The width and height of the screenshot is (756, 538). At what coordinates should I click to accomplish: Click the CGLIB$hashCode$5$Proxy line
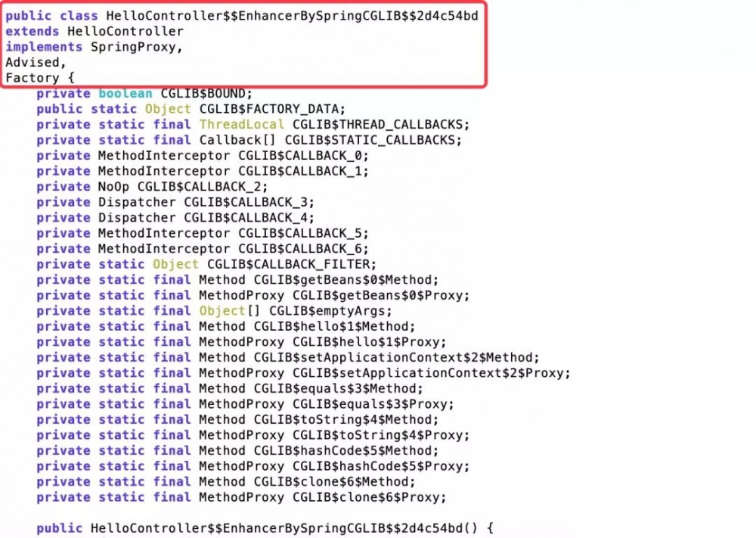(253, 466)
